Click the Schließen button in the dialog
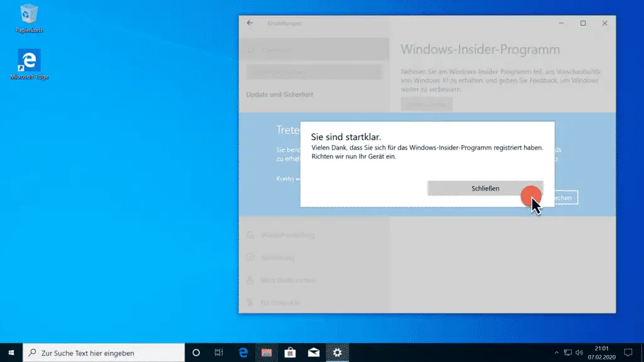This screenshot has width=644, height=362. [485, 189]
